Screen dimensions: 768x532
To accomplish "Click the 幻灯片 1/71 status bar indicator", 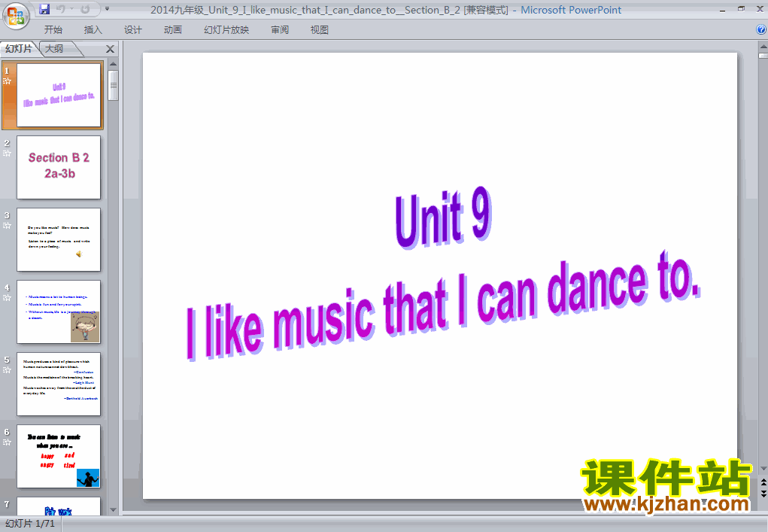I will pos(30,524).
